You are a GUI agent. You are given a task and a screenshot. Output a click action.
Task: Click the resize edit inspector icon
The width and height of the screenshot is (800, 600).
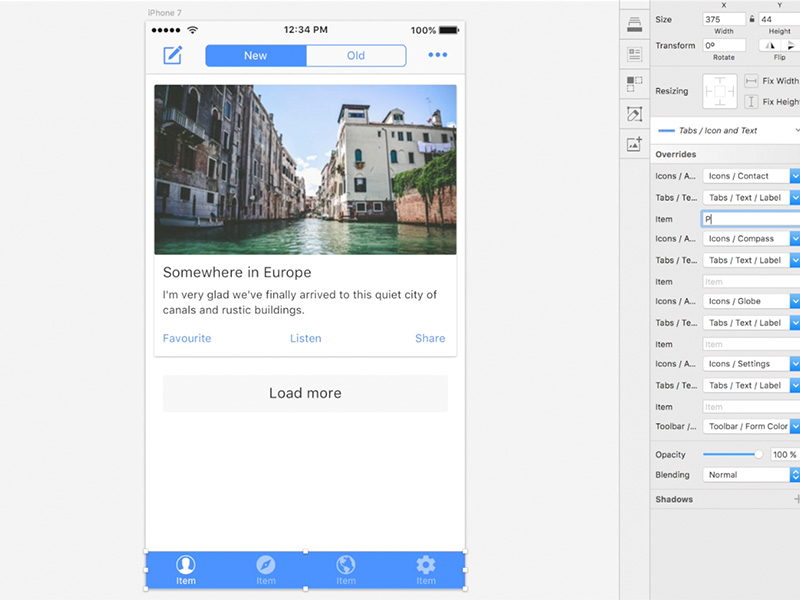(634, 114)
